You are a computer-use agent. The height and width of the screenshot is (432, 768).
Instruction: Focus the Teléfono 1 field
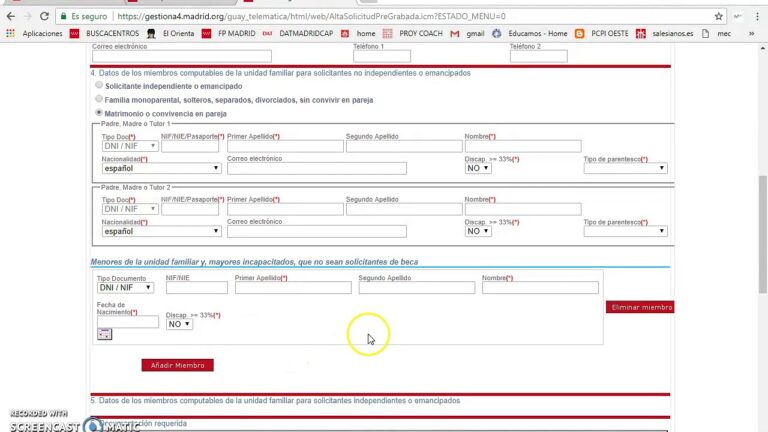click(382, 56)
